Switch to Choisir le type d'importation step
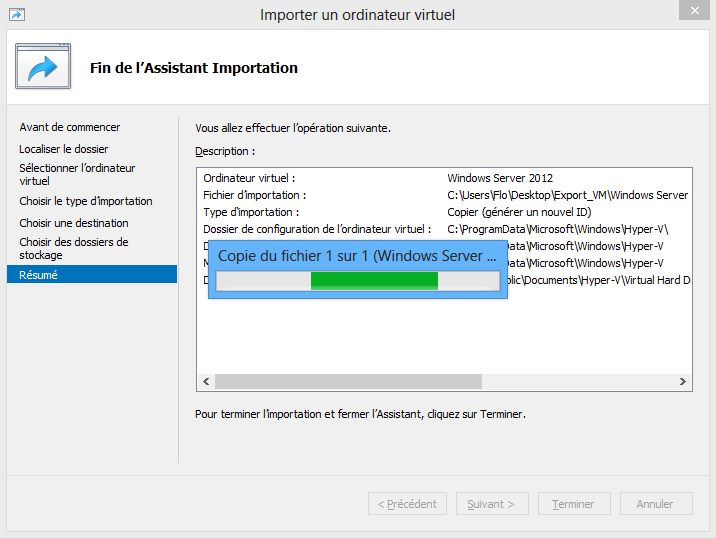The image size is (716, 539). [86, 201]
